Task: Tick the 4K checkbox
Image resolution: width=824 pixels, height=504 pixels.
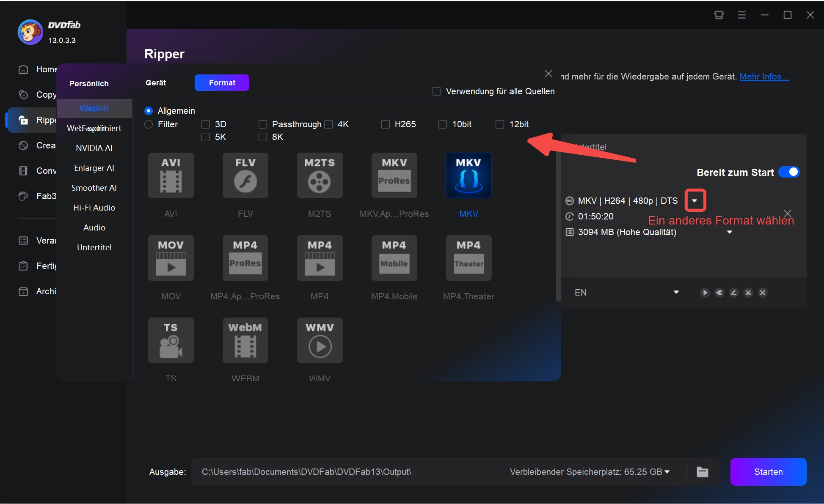Action: tap(328, 124)
